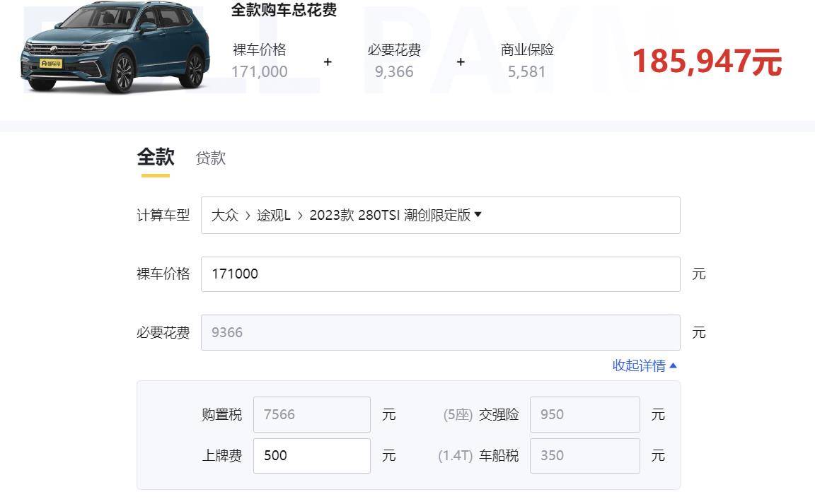Click the 商业保险 5,581 summary item

pos(526,62)
